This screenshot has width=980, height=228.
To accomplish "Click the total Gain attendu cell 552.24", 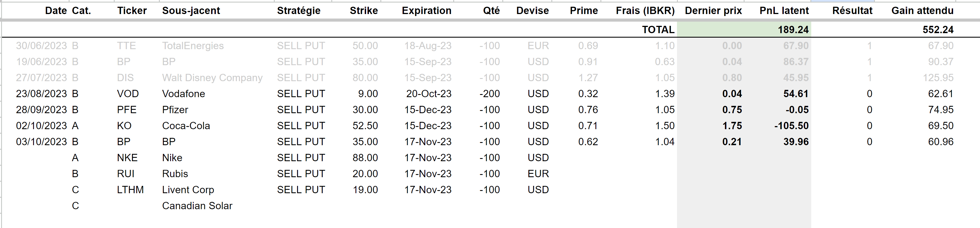I will [x=938, y=30].
